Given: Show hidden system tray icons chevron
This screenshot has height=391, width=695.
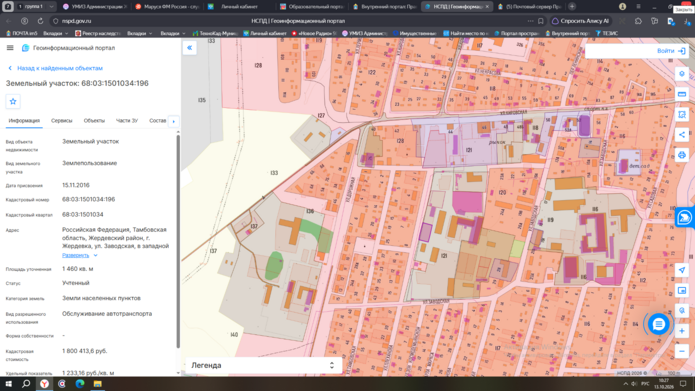Looking at the screenshot, I should (625, 384).
